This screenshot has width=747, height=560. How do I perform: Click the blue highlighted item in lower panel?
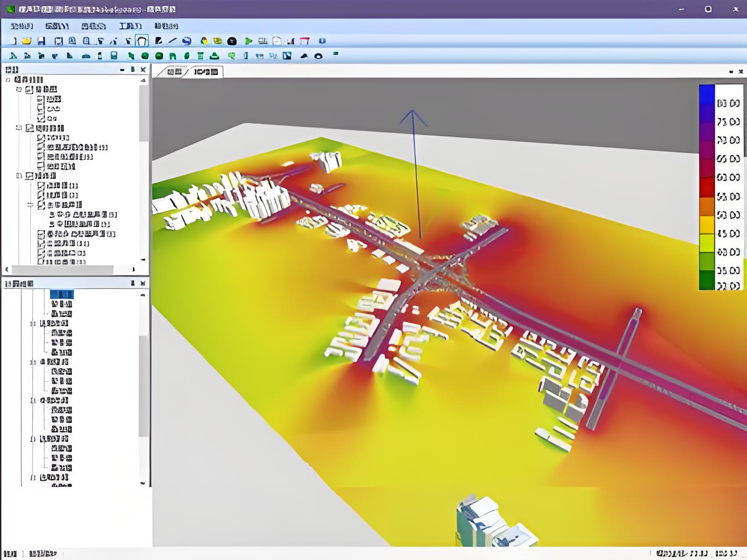[x=62, y=294]
